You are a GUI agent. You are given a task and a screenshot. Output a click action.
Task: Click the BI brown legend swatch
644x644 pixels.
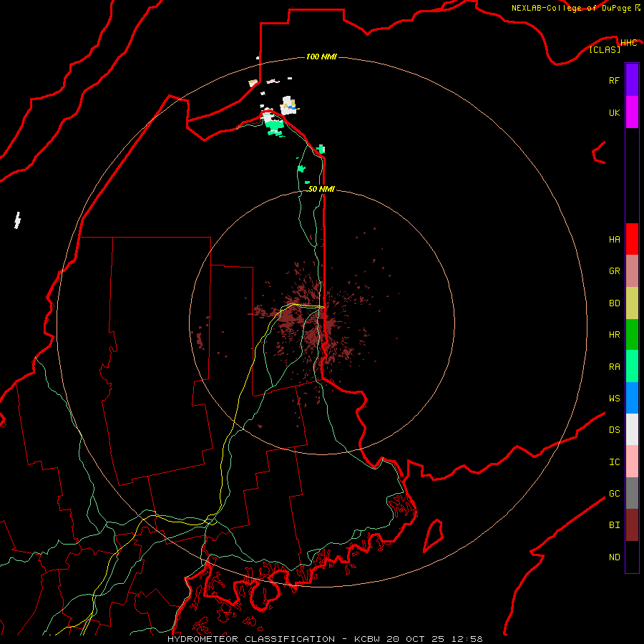[x=632, y=525]
